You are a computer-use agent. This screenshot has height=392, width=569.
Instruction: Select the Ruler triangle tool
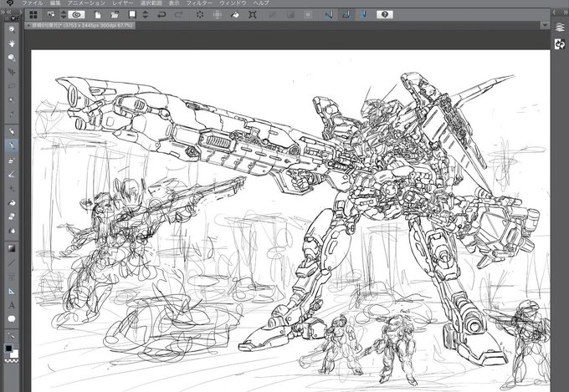tap(12, 291)
